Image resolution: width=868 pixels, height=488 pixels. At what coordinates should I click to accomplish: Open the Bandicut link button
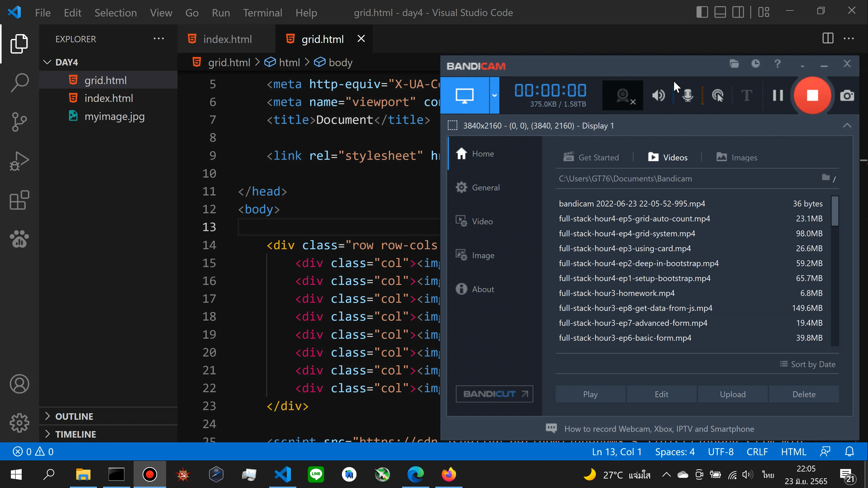tap(494, 394)
